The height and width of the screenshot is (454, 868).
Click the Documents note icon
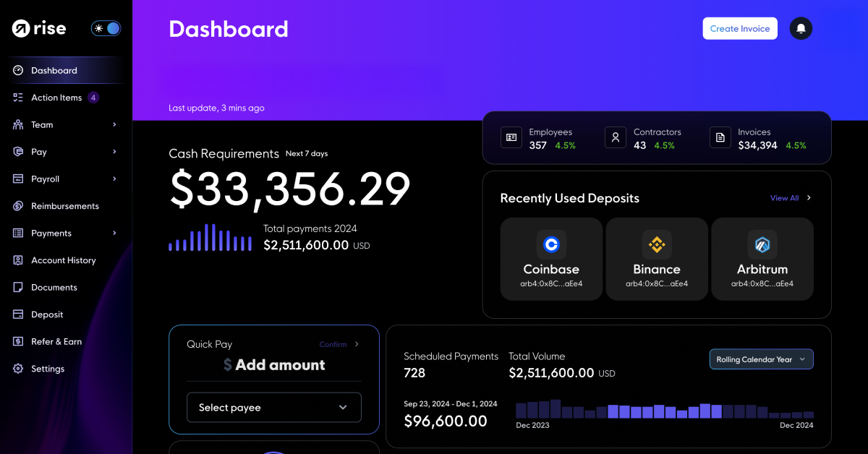click(18, 287)
